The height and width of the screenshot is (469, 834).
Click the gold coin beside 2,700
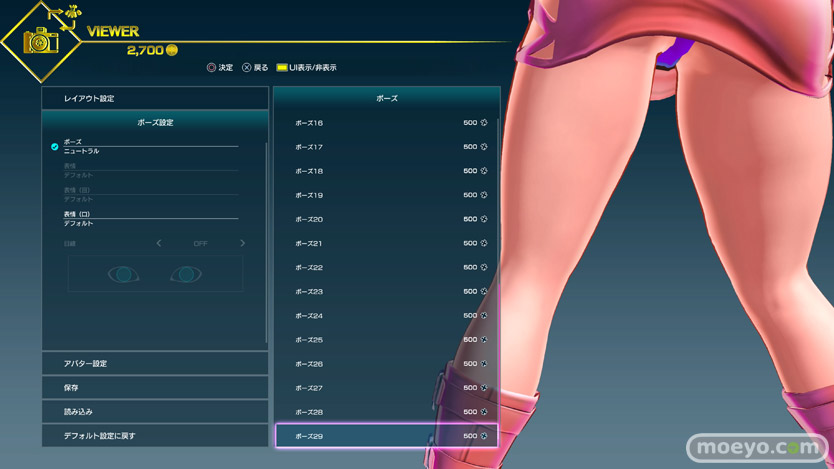tap(172, 50)
